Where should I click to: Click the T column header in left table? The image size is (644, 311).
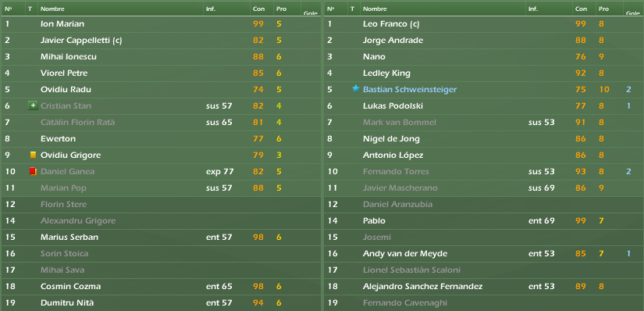click(30, 9)
